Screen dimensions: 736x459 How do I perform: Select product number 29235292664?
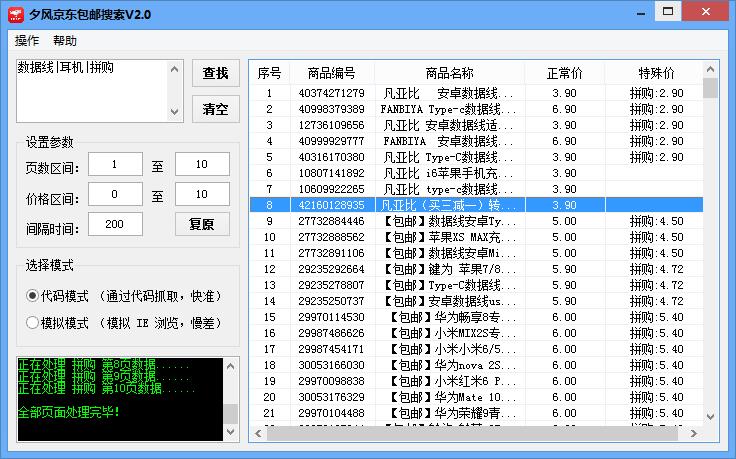tap(331, 269)
